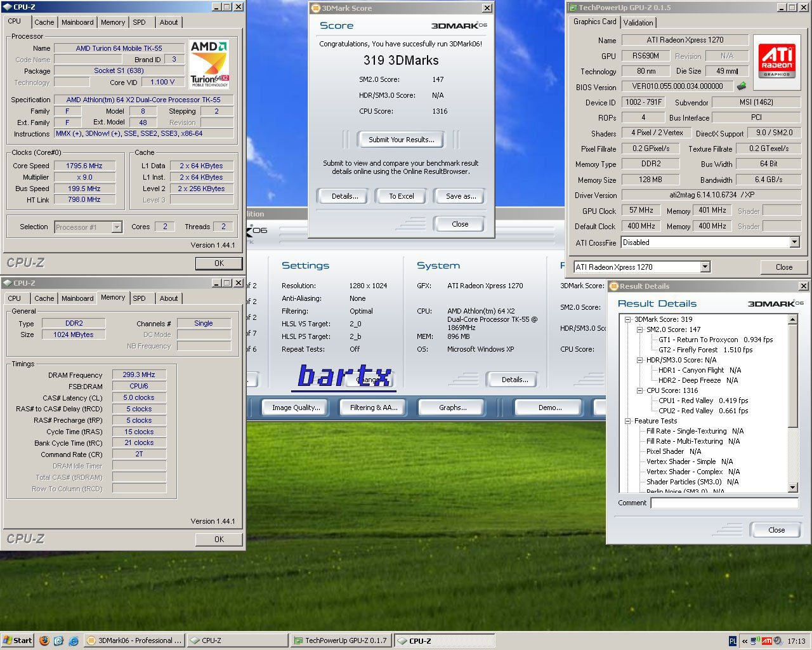The height and width of the screenshot is (650, 812).
Task: Click the 319 3DMarks score text
Action: (x=401, y=60)
